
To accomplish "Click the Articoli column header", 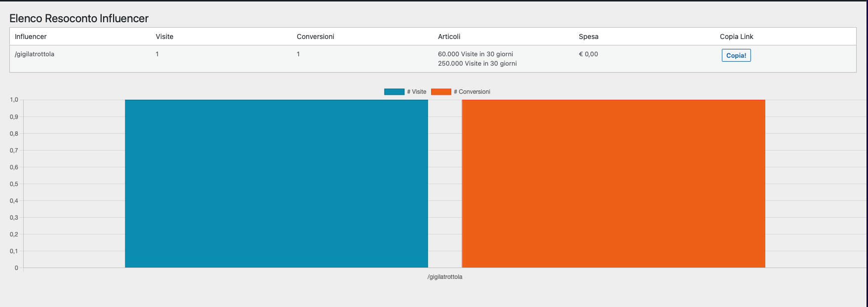I will coord(449,37).
